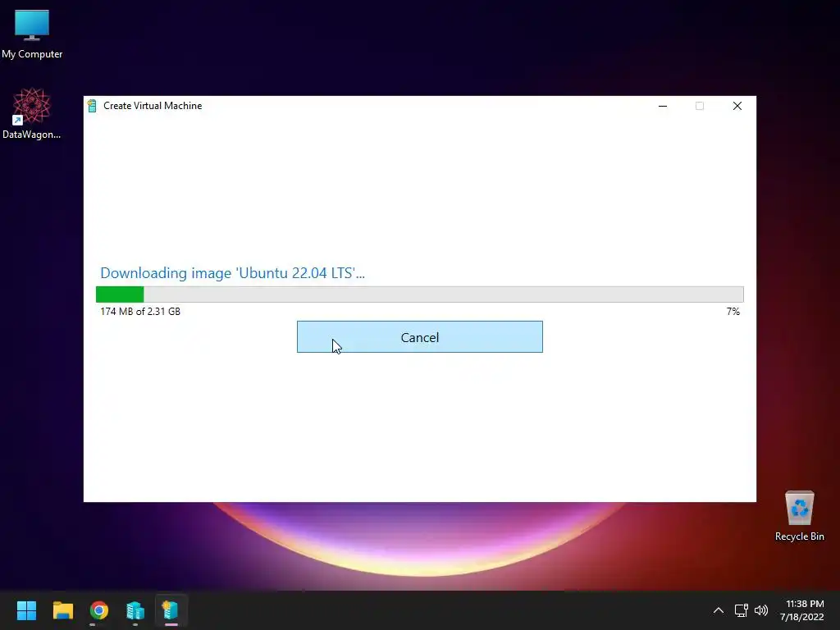The height and width of the screenshot is (630, 840).
Task: Launch File Explorer from taskbar
Action: pyautogui.click(x=62, y=610)
